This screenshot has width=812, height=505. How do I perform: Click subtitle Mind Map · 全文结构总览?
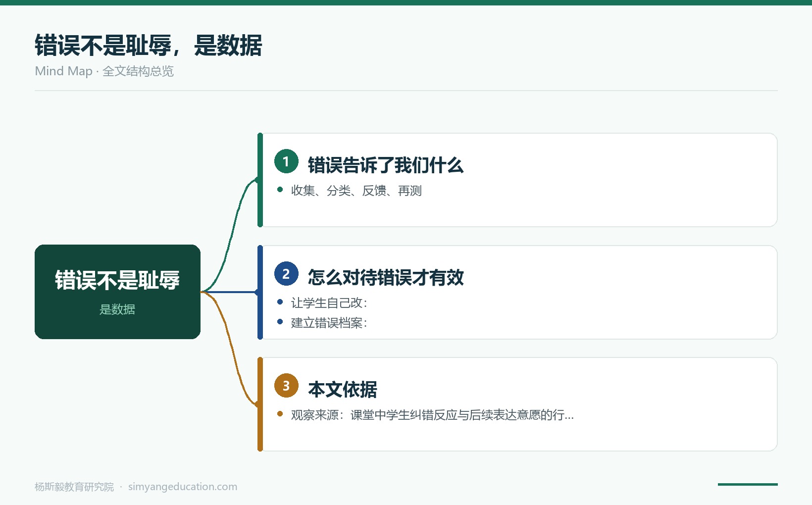(x=104, y=71)
